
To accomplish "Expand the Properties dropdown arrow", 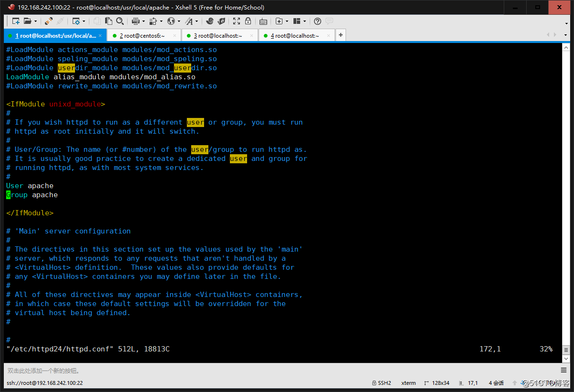I will (84, 21).
